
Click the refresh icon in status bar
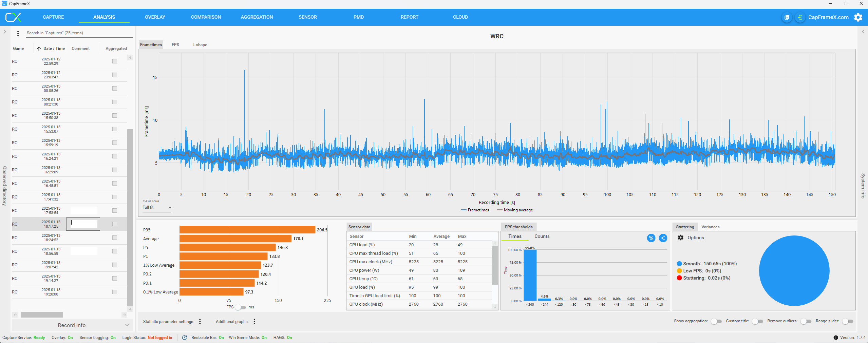point(185,338)
